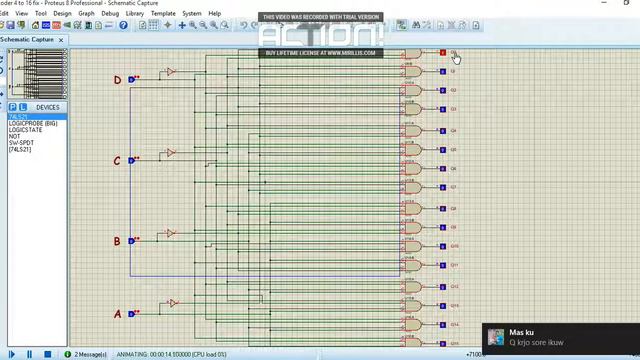Toggle logic state input A
Screen dimensions: 640x360
tap(131, 314)
